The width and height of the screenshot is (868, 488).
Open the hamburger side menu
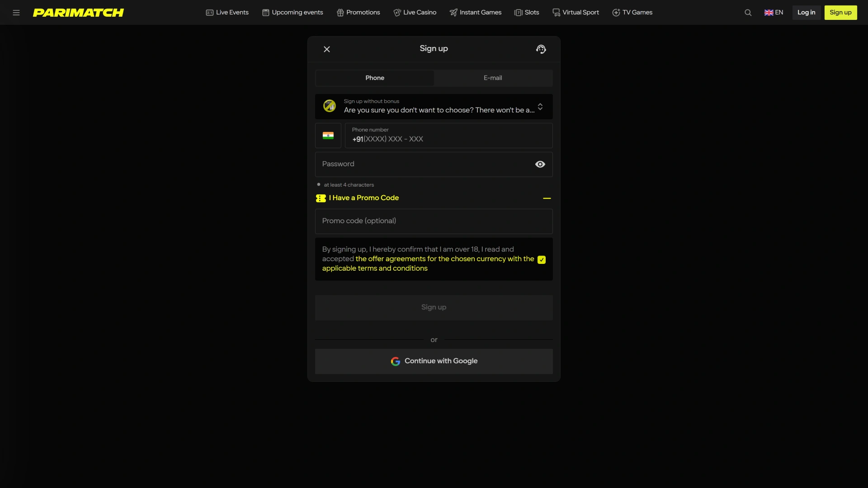(x=16, y=13)
